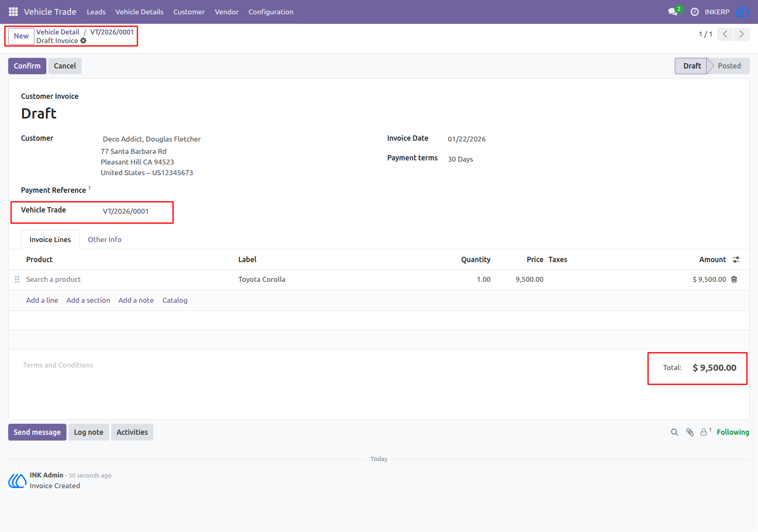Click the Search a product field
758x532 pixels.
(x=53, y=279)
